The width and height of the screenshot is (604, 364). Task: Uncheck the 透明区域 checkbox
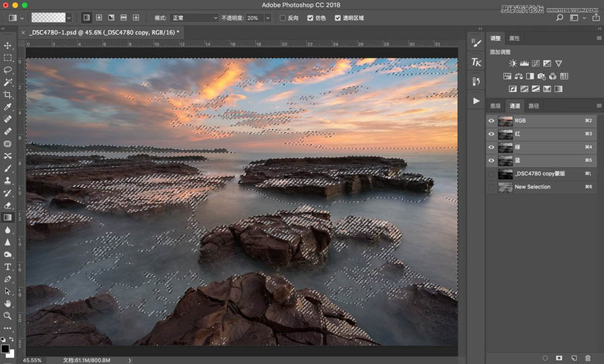click(x=338, y=18)
